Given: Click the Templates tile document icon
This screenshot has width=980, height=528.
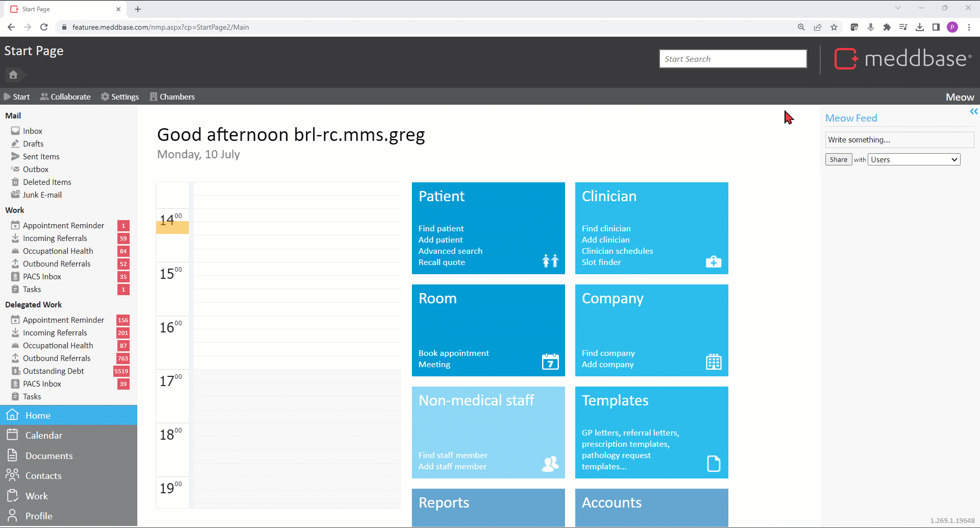Looking at the screenshot, I should [714, 464].
